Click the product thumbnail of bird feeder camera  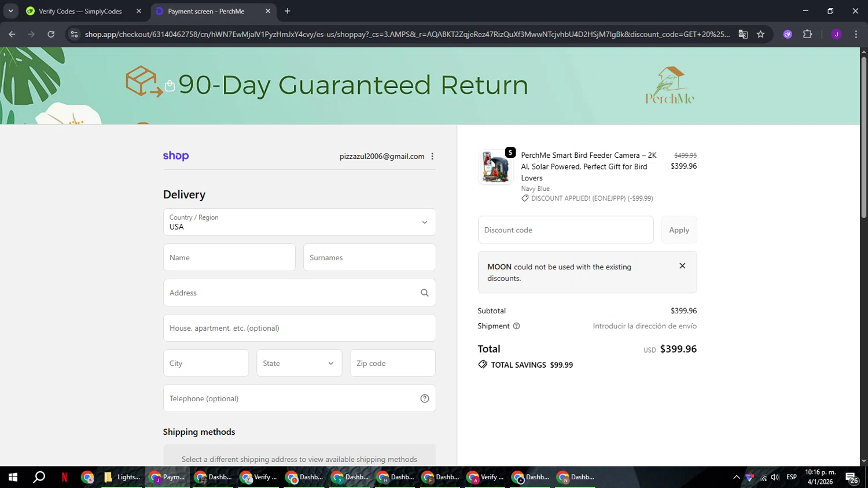495,167
